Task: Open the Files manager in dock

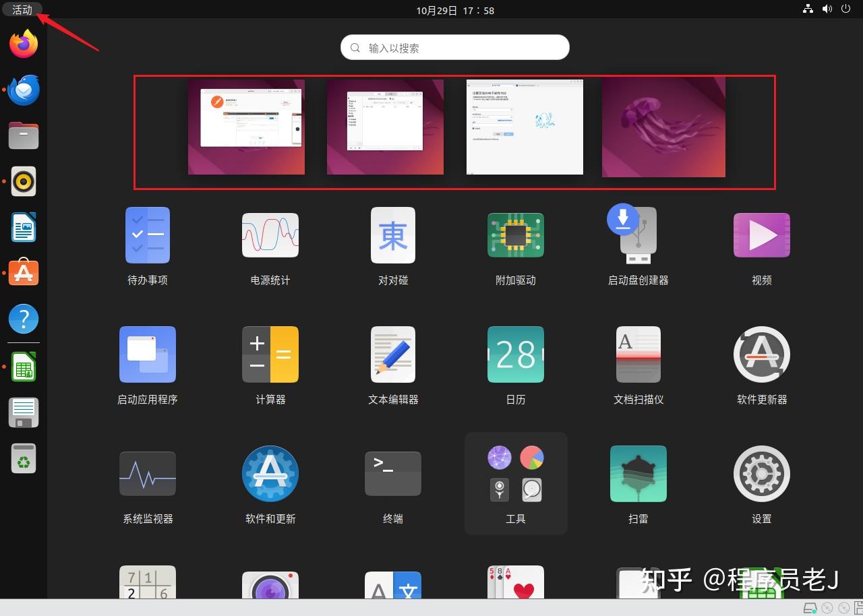Action: tap(24, 135)
